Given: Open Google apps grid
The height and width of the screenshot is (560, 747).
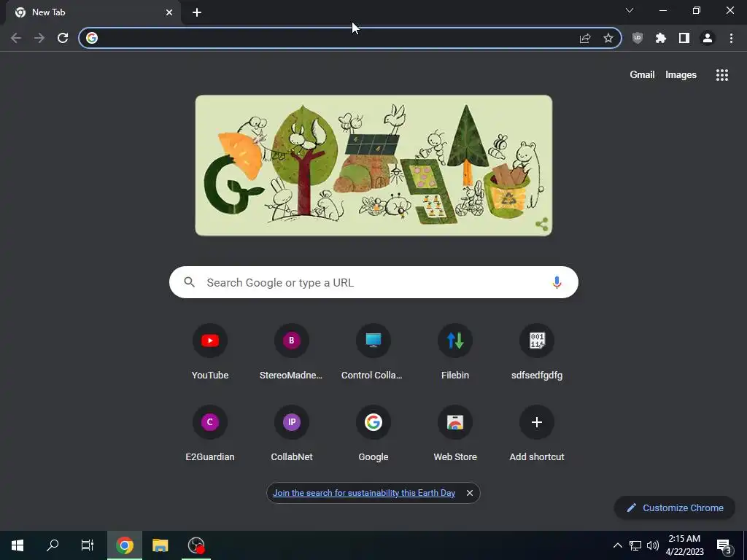Looking at the screenshot, I should pyautogui.click(x=722, y=75).
